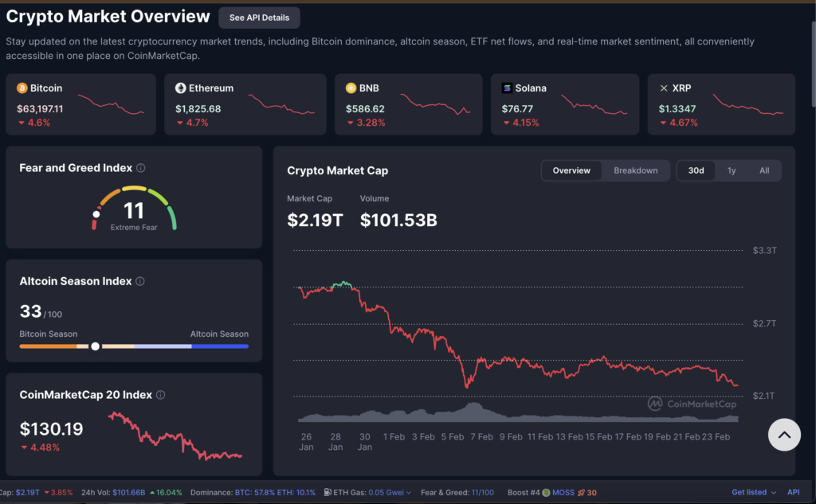Click the Altcoin Season Index slider marker

click(96, 346)
